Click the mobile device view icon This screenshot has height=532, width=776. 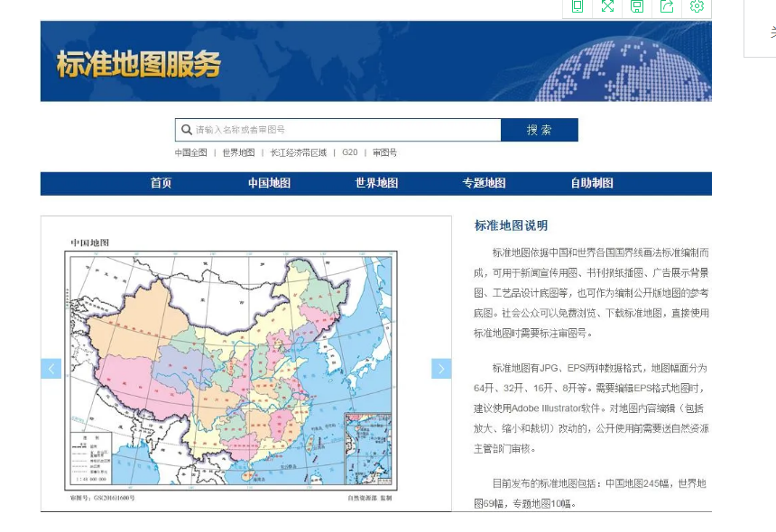pyautogui.click(x=577, y=6)
